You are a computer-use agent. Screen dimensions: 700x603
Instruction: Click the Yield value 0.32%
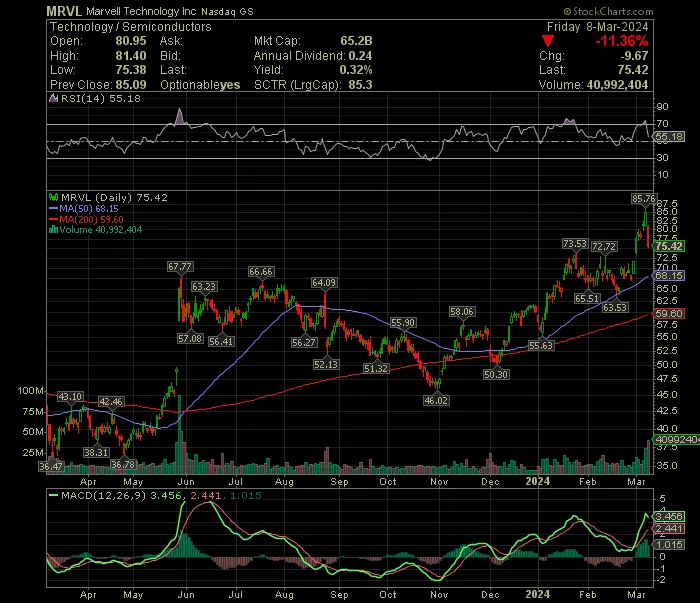[356, 70]
